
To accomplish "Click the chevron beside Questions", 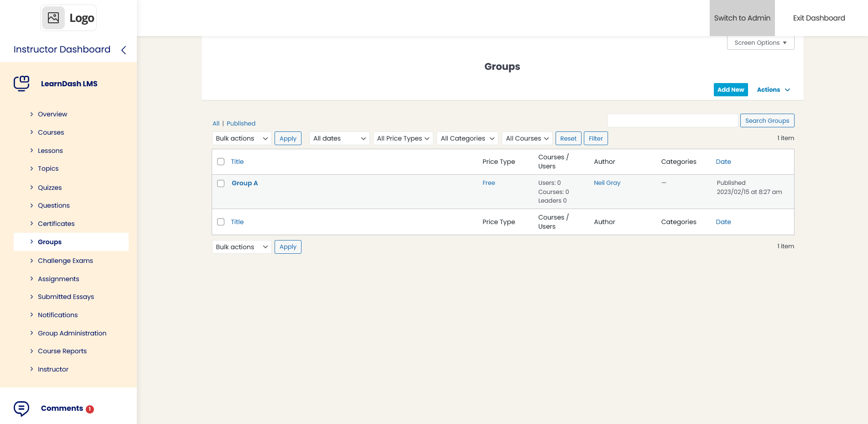I will coord(31,205).
